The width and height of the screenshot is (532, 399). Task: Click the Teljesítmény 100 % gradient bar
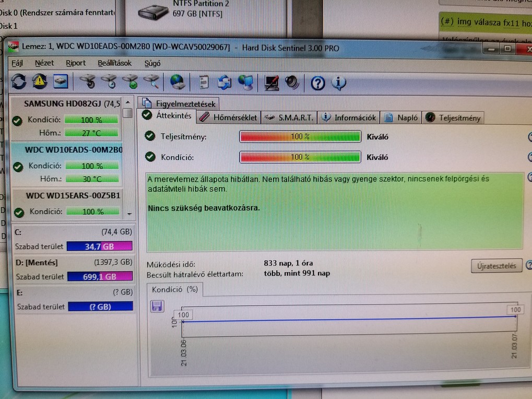(300, 136)
